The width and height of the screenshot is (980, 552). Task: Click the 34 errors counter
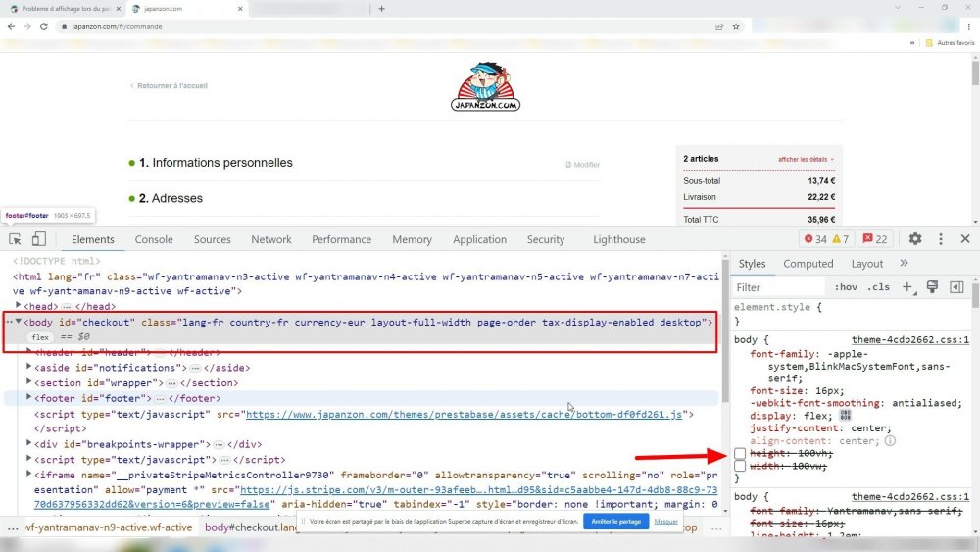815,239
